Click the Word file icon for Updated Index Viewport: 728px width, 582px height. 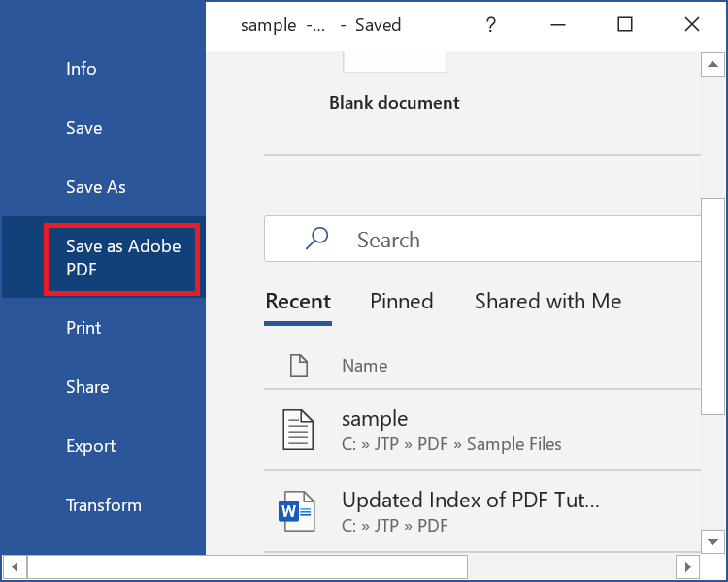297,511
